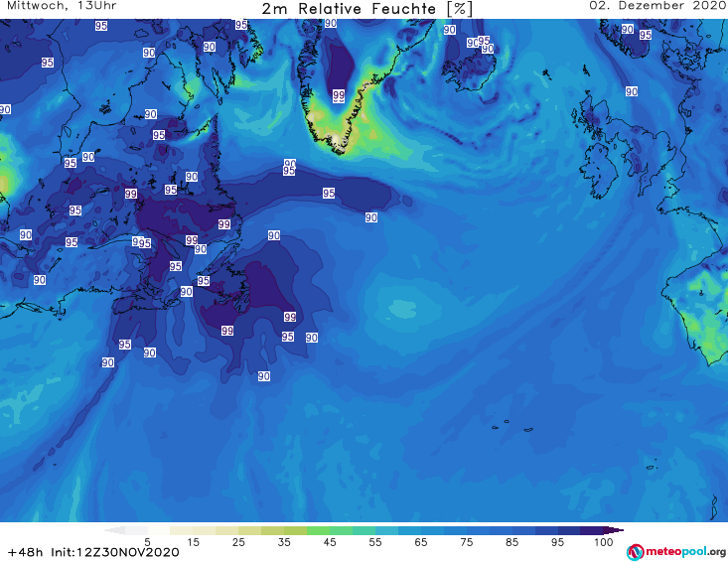
Task: Click the 99 contour label on Greenland
Action: 339,95
